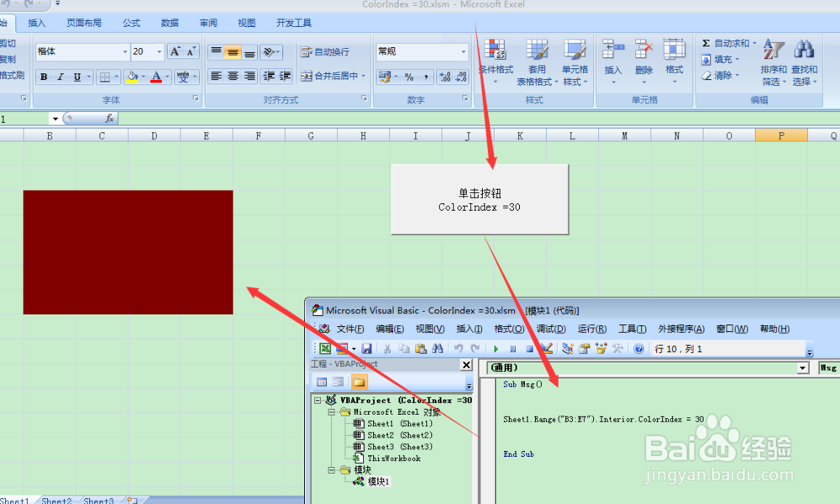Open the font name dropdown
This screenshot has height=504, width=840.
tap(125, 51)
